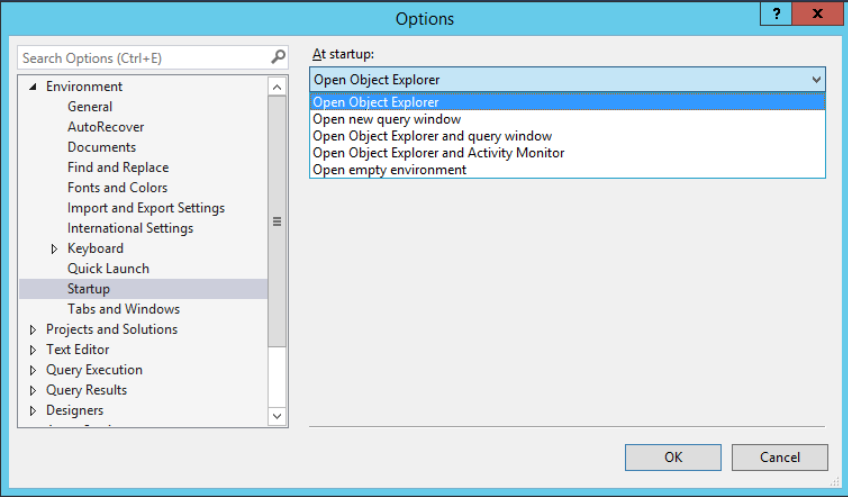Select Open Object Explorer and Activity Monitor
Image resolution: width=848 pixels, height=497 pixels.
[438, 153]
